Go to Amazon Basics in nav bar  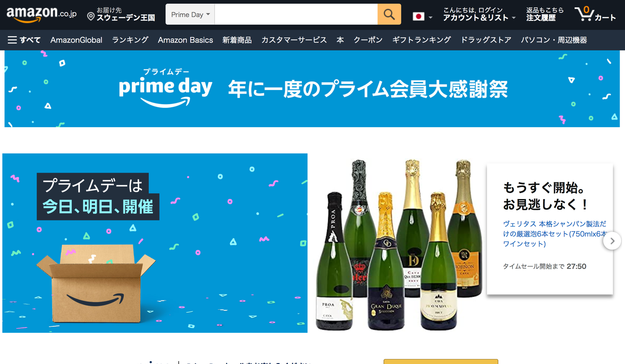click(x=186, y=40)
